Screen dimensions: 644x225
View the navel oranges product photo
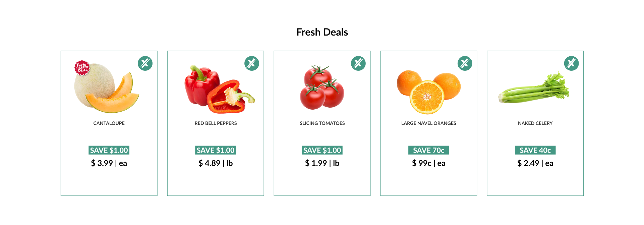coord(429,92)
